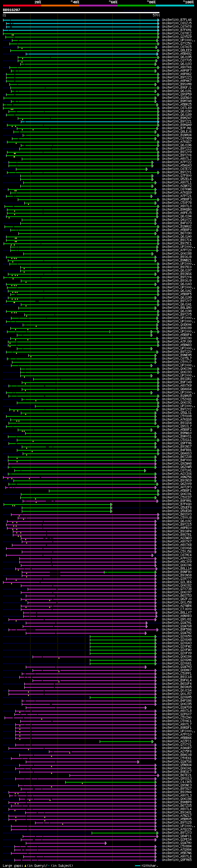Screen dimensions: 197x868
Task: Click the short green bar for UniRef100_Q5UED8
Action: (67, 511)
